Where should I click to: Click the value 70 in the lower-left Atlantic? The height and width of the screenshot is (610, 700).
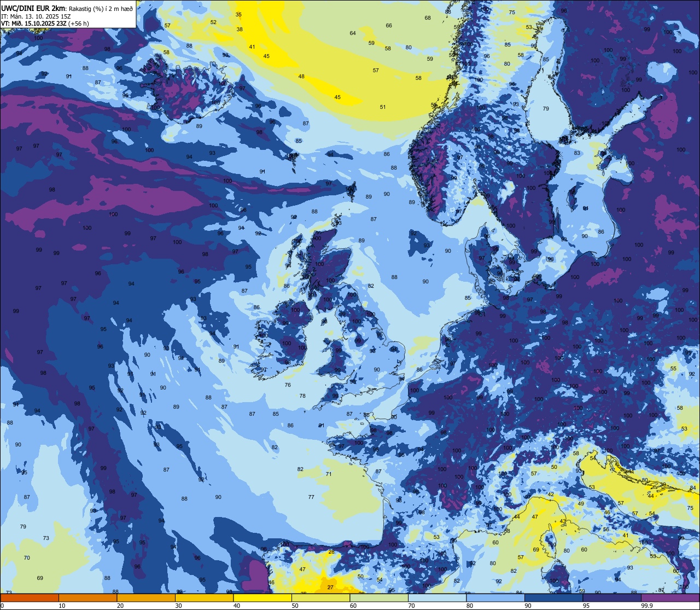pyautogui.click(x=27, y=558)
